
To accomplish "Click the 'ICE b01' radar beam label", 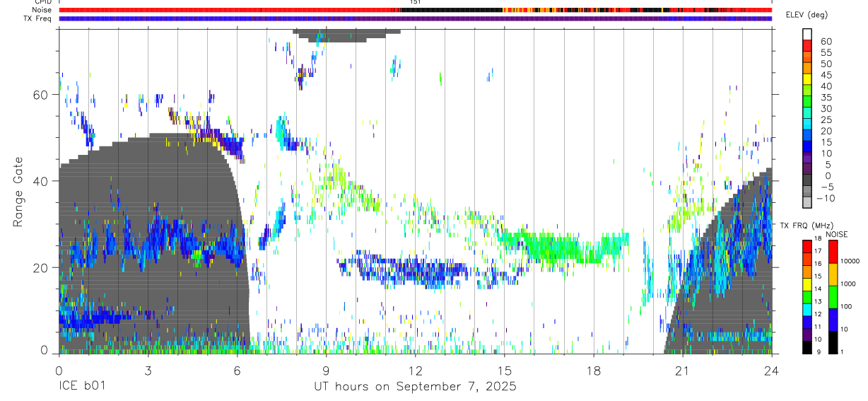I will [x=83, y=387].
